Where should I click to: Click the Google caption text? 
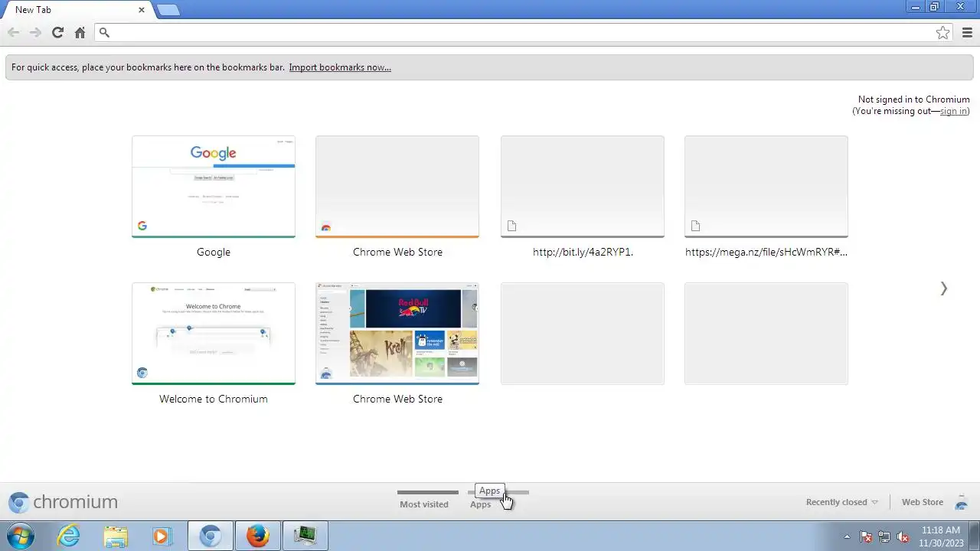(214, 252)
